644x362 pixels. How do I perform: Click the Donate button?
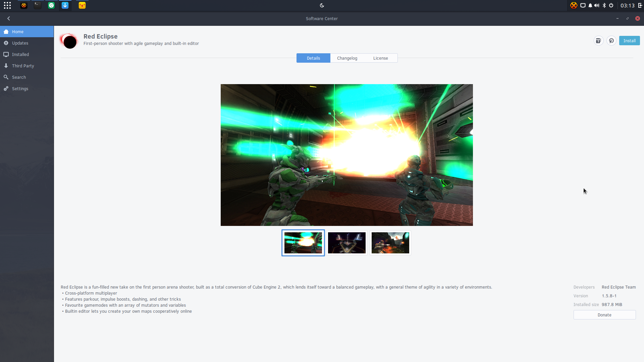click(604, 315)
